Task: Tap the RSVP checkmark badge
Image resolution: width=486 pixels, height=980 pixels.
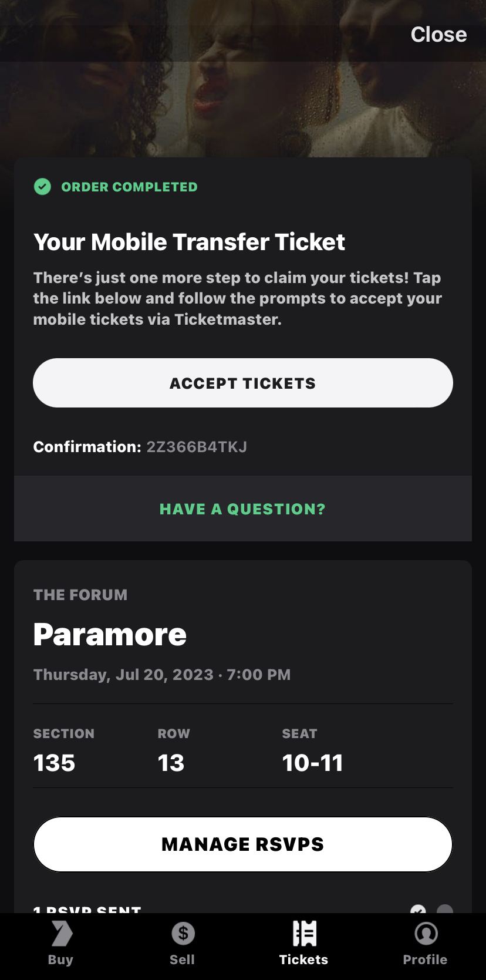Action: [x=418, y=910]
